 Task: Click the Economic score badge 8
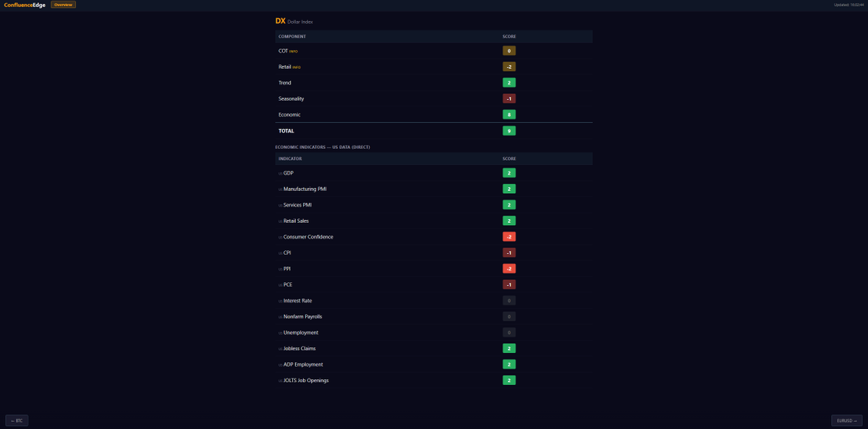509,114
